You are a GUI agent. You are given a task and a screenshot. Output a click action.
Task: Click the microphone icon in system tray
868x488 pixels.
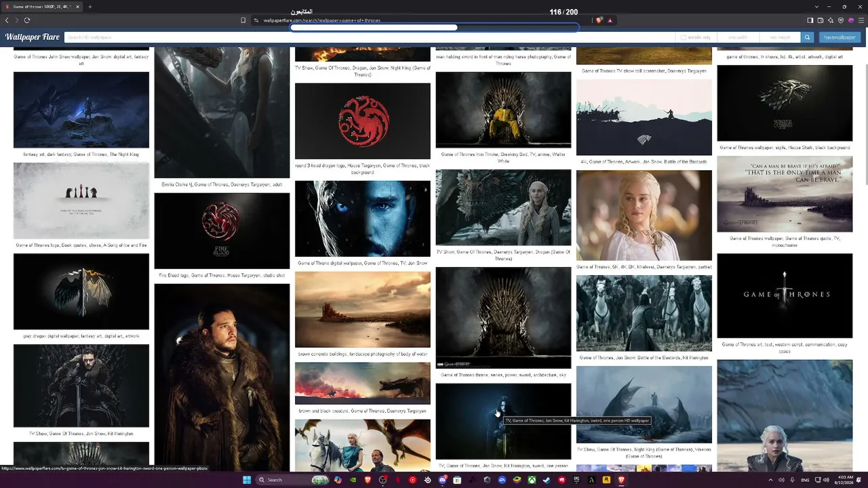[x=792, y=480]
